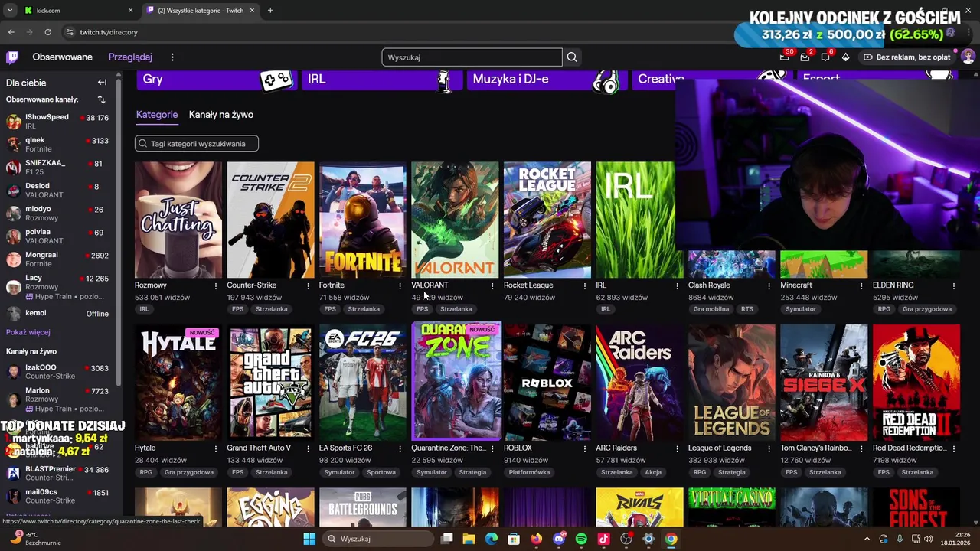Sort followed channels with the arrows icon
The height and width of the screenshot is (551, 980).
(101, 99)
